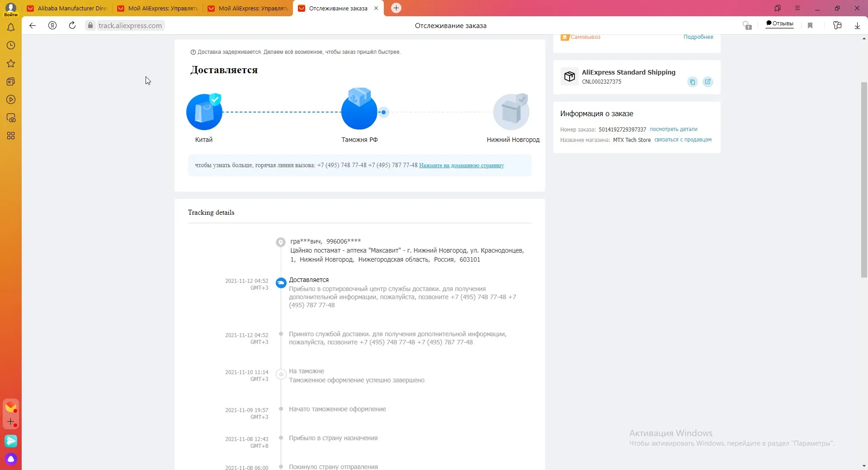Viewport: 868px width, 470px height.
Task: Open browsing history clock icon
Action: click(x=11, y=45)
